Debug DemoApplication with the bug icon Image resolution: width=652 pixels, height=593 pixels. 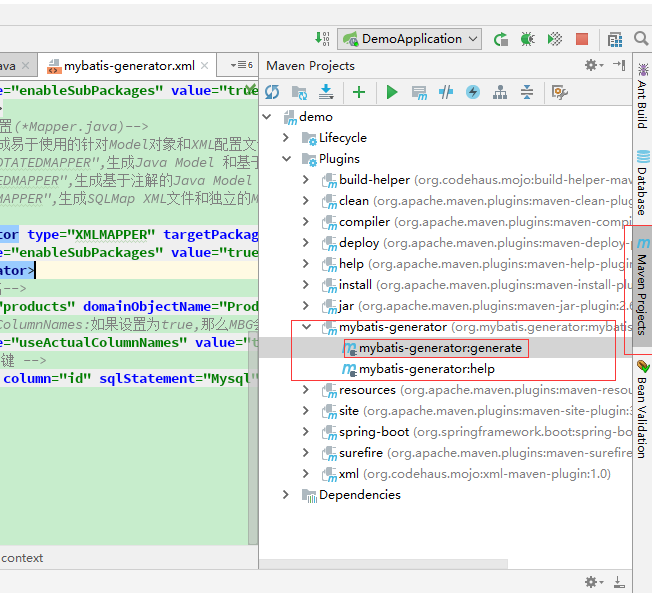pos(527,39)
